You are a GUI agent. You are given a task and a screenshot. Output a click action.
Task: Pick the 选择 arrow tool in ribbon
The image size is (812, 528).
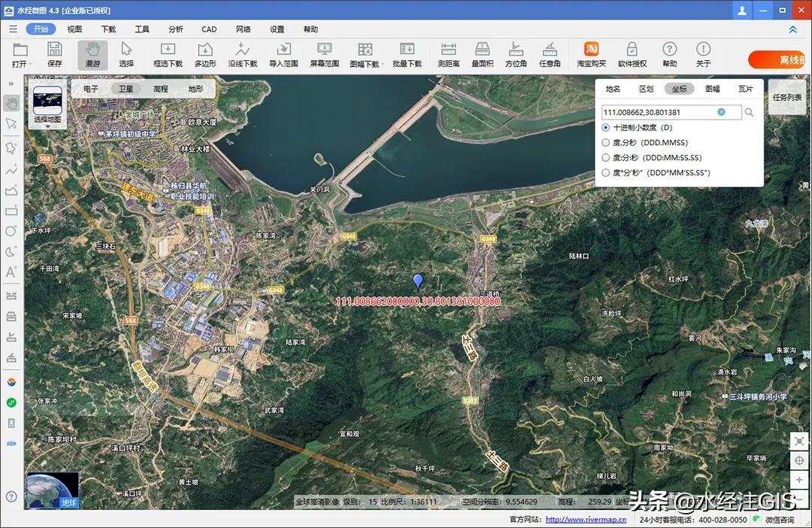(126, 55)
